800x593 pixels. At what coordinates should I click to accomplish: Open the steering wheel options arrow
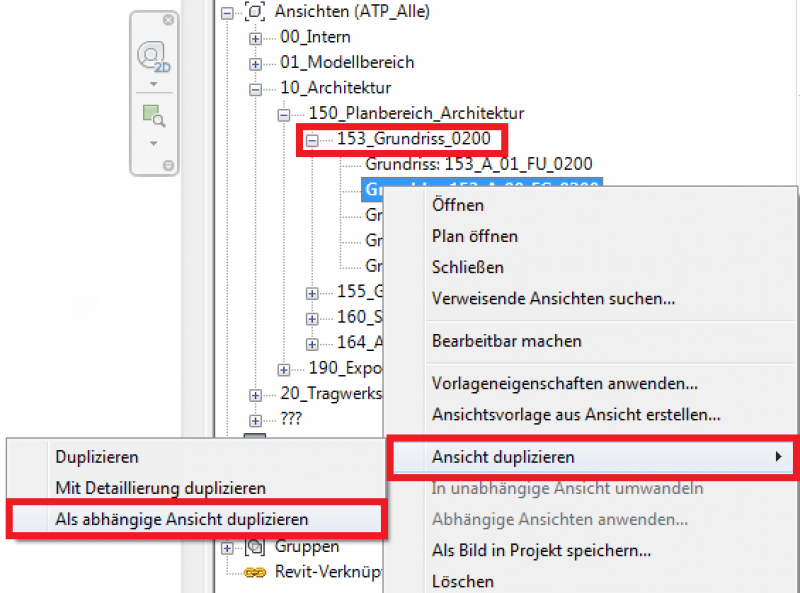[152, 82]
